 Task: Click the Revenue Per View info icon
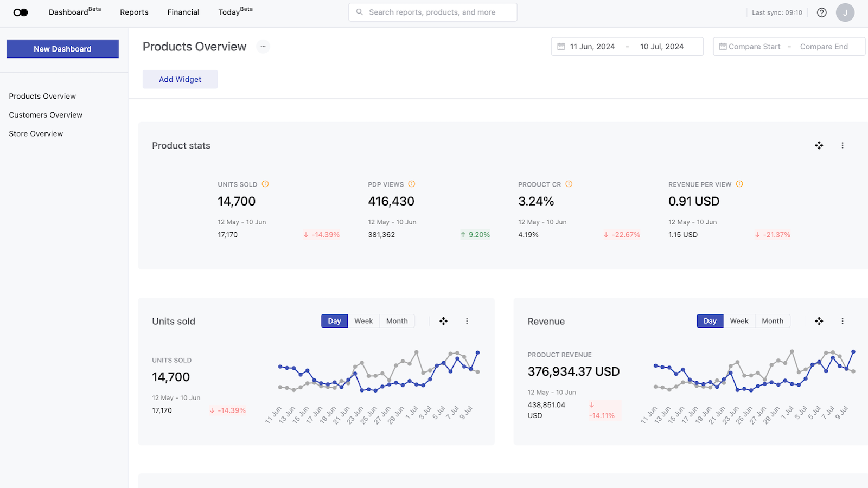pyautogui.click(x=739, y=184)
